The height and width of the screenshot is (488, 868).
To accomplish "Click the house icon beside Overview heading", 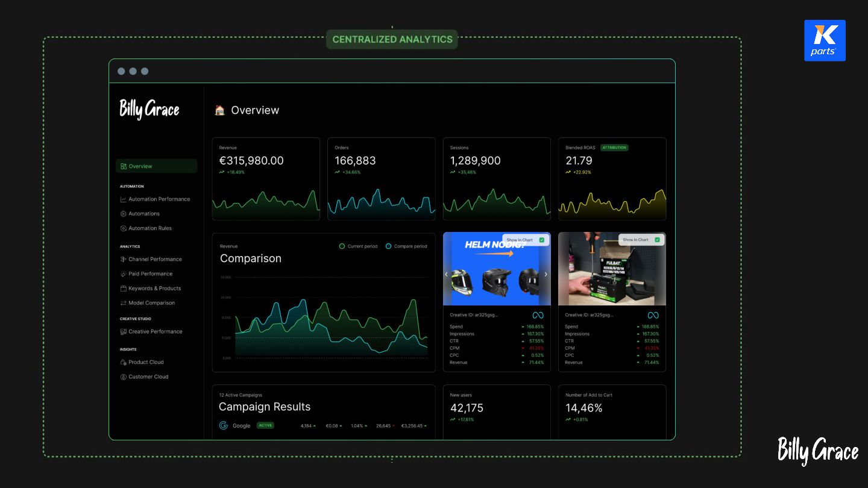I will pyautogui.click(x=219, y=110).
